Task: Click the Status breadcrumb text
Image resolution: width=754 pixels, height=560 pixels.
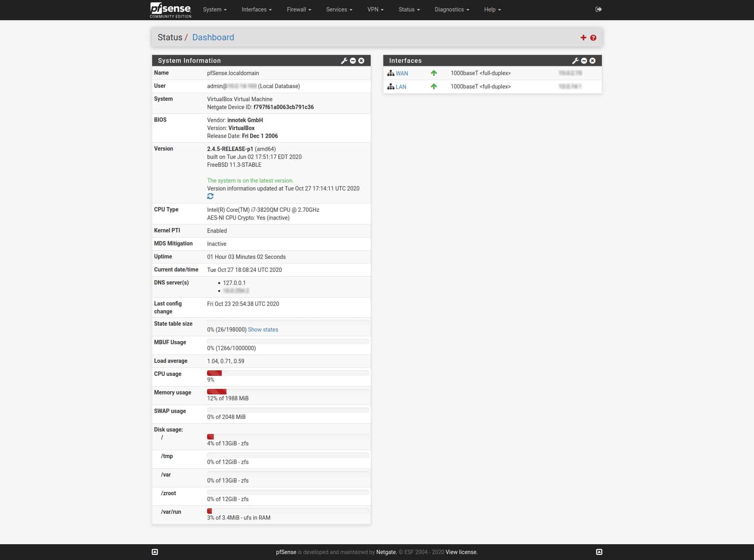Action: point(170,38)
